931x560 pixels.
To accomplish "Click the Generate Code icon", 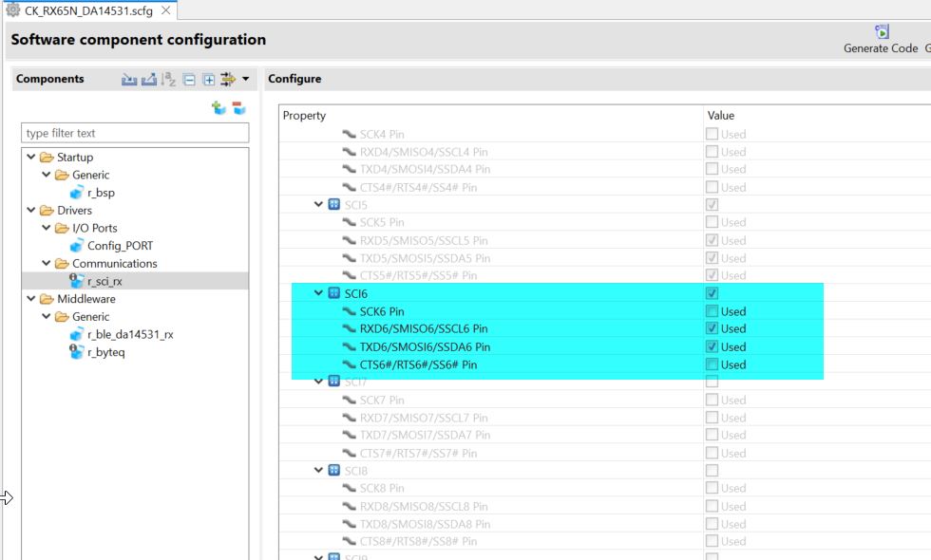I will (882, 31).
